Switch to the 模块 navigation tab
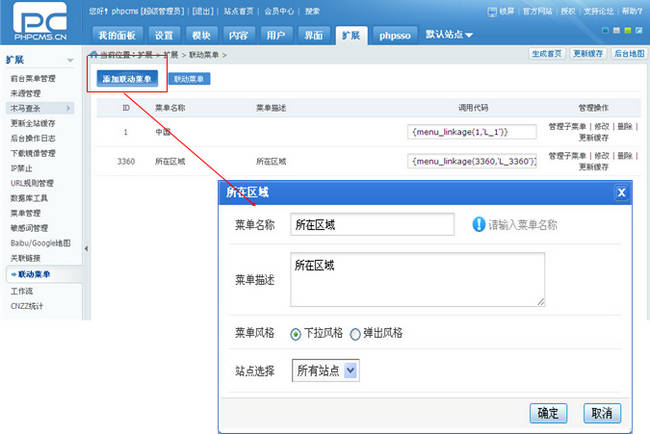This screenshot has height=434, width=650. pos(201,34)
